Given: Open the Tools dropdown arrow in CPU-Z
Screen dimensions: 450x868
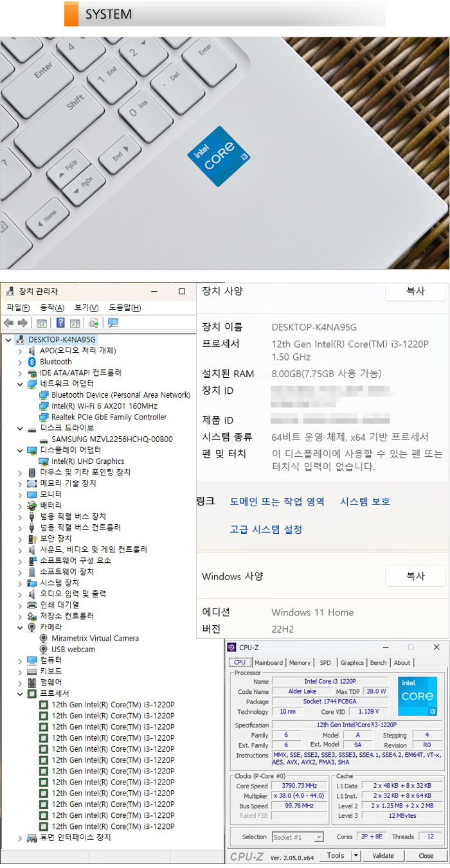Looking at the screenshot, I should tap(356, 856).
